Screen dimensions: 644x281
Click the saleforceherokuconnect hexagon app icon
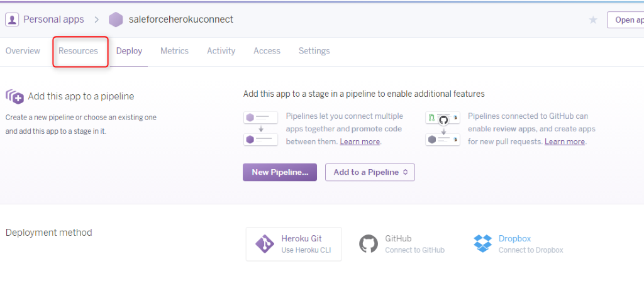point(116,19)
